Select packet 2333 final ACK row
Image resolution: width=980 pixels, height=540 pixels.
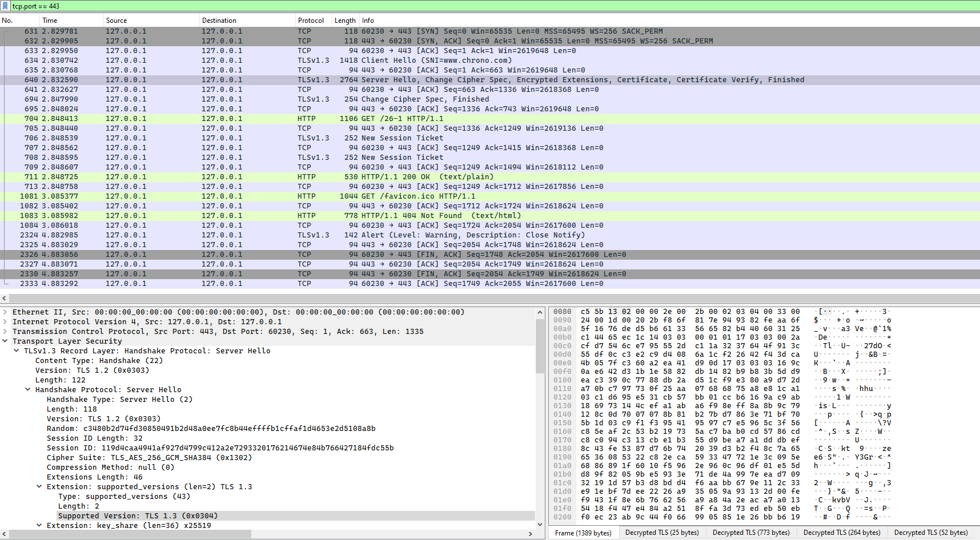[490, 283]
